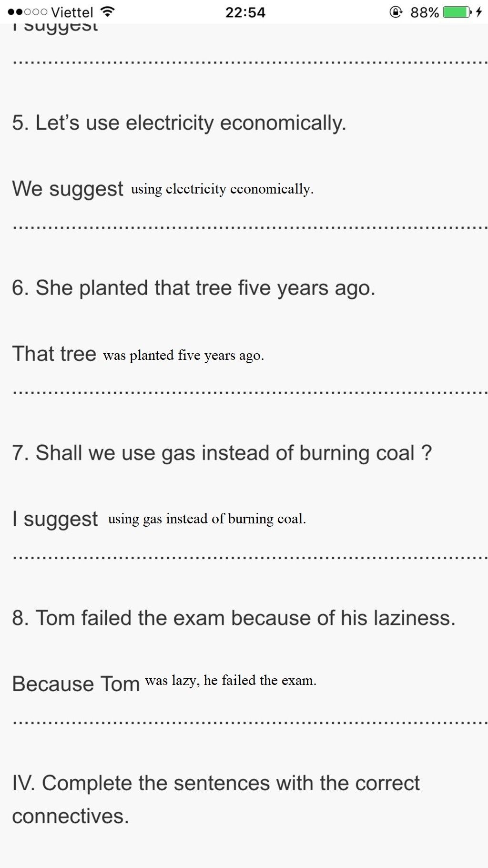Select question 7 about using gas
This screenshot has width=488, height=868.
[x=222, y=453]
